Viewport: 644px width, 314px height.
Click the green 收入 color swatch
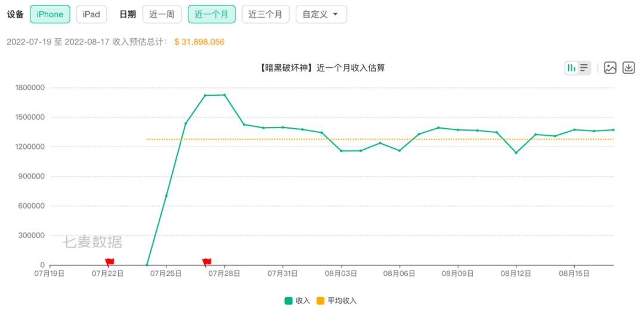tap(289, 301)
